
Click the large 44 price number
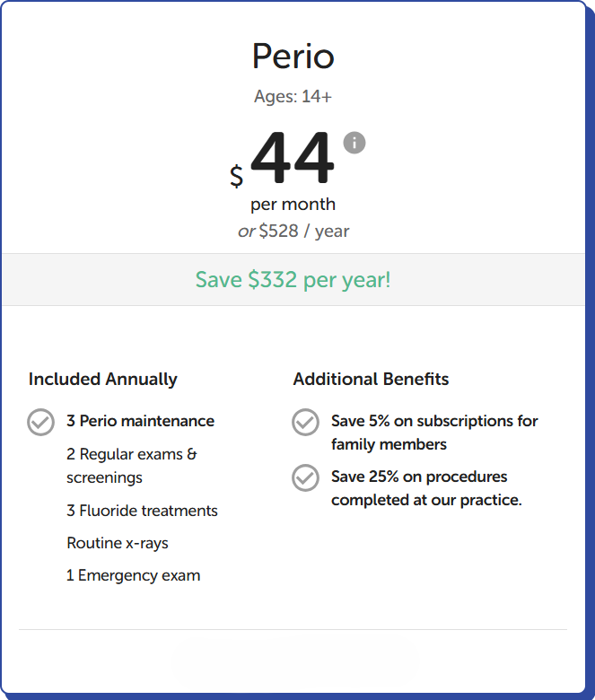(292, 159)
